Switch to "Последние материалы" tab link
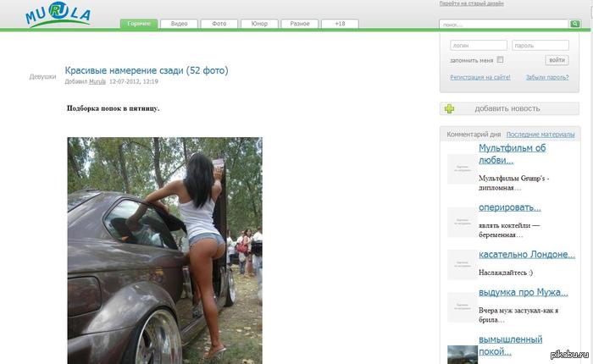This screenshot has width=593, height=364. [540, 135]
